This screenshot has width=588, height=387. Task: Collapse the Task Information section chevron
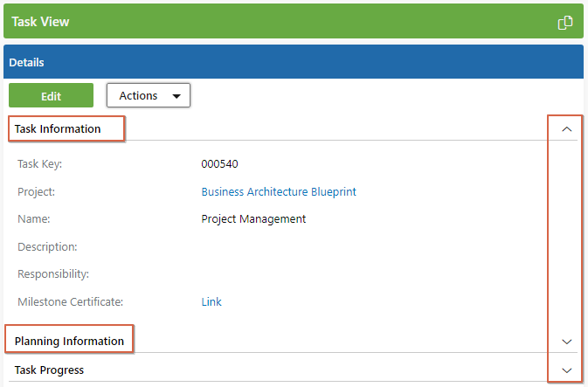click(x=567, y=129)
